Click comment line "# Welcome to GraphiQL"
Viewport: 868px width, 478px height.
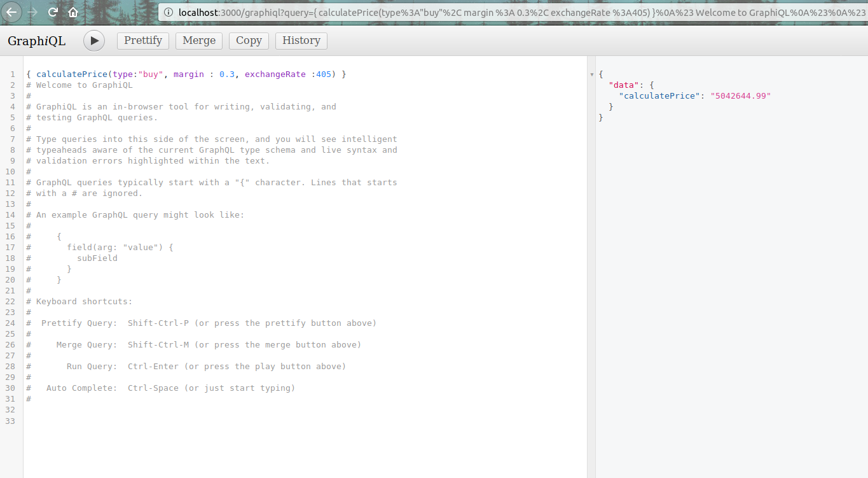(79, 85)
